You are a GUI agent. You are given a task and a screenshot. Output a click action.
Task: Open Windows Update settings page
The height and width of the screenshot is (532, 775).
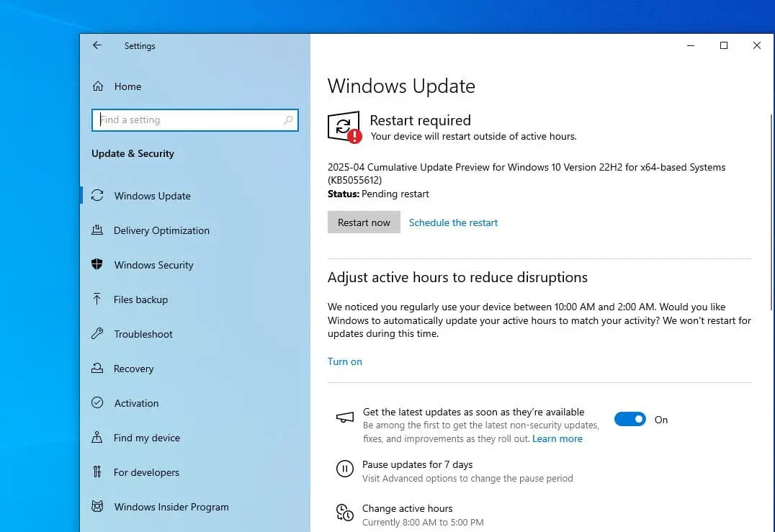[196, 196]
